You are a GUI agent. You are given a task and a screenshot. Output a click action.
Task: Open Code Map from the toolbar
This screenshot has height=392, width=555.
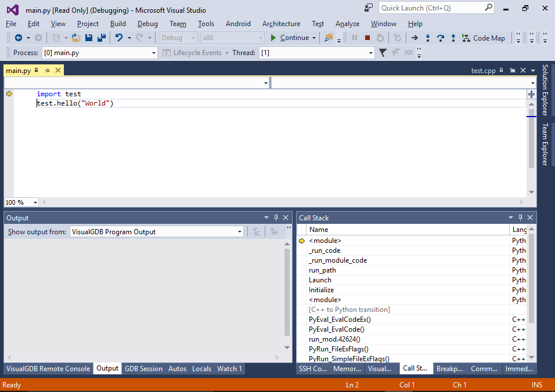click(484, 38)
